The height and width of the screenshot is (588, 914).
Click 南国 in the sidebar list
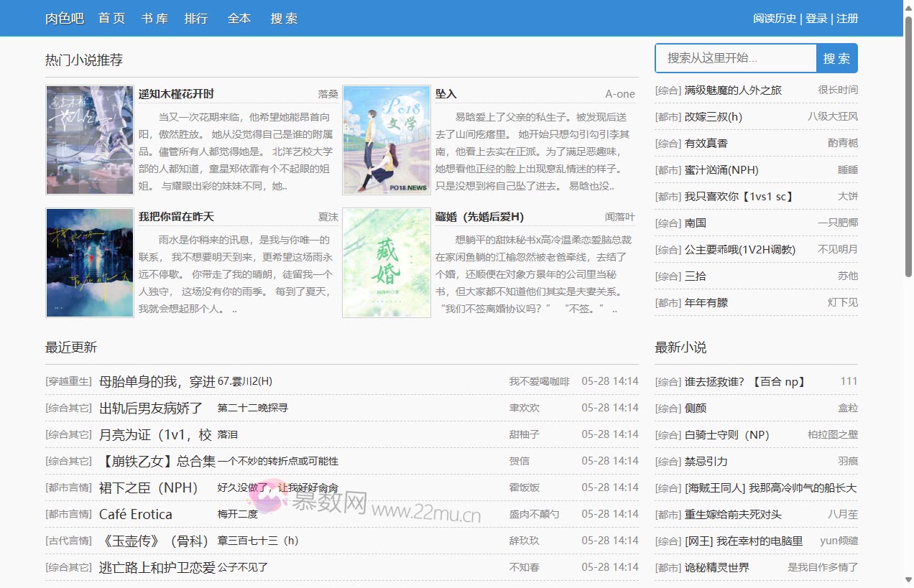coord(695,223)
